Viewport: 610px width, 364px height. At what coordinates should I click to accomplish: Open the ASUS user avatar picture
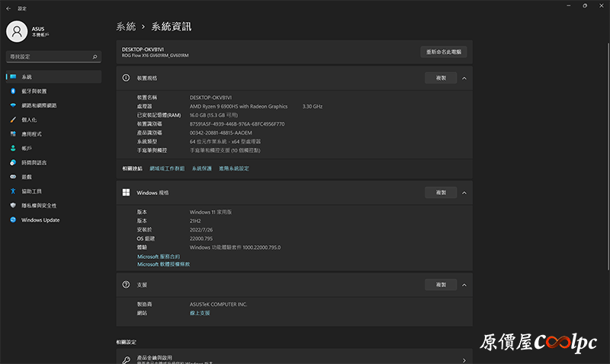(17, 31)
